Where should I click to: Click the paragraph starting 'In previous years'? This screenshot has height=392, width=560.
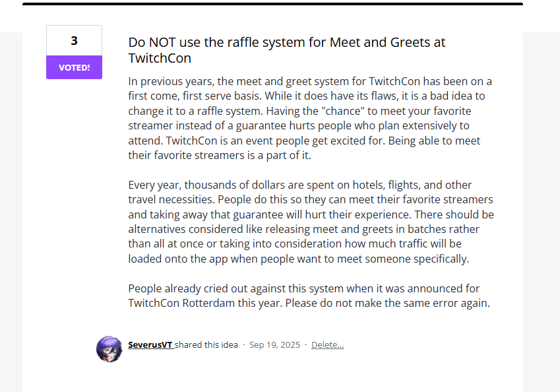(x=310, y=118)
